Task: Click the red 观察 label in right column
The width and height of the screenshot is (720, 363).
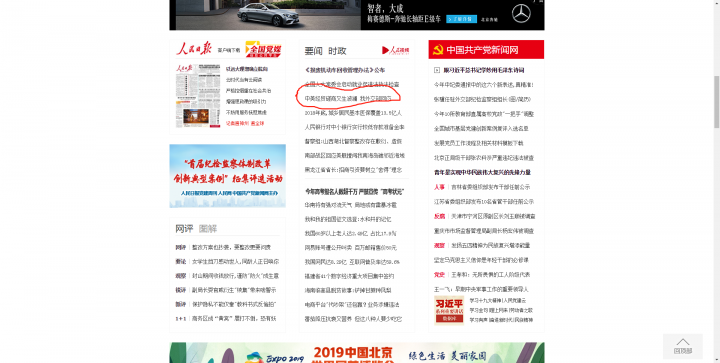Action: pos(439,246)
